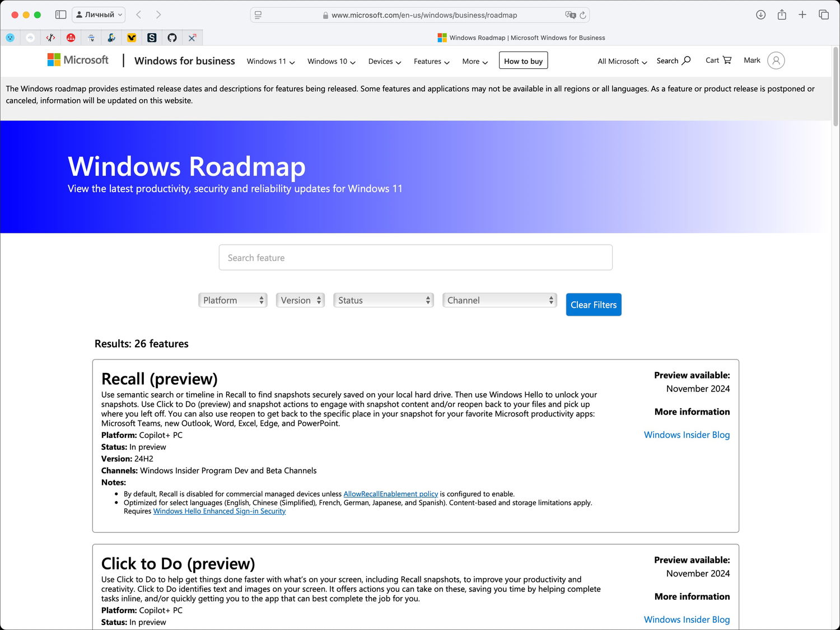Expand the Features menu
This screenshot has height=630, width=840.
tap(432, 61)
